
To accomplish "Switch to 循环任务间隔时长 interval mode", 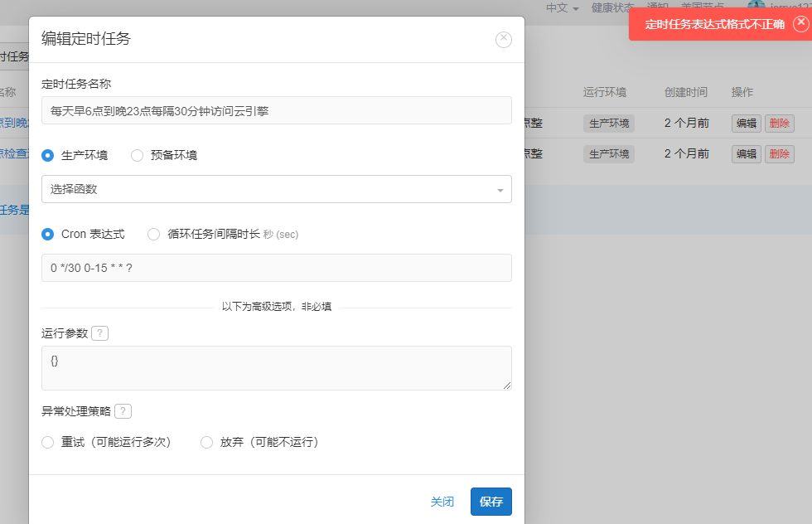I will [x=153, y=234].
